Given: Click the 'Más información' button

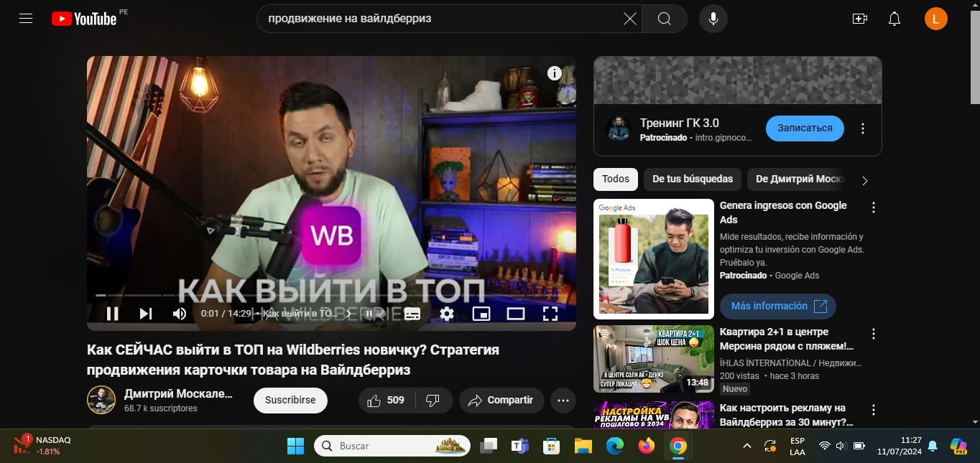Looking at the screenshot, I should coord(778,307).
